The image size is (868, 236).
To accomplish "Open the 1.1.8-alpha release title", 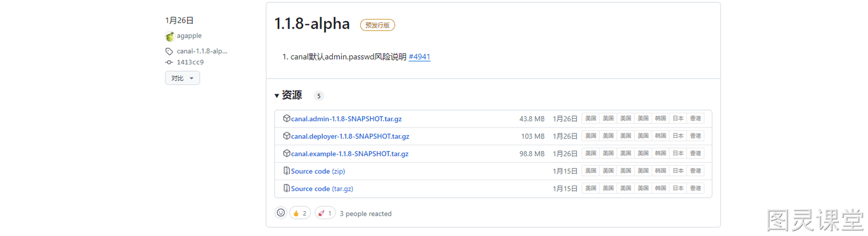I will pyautogui.click(x=312, y=24).
